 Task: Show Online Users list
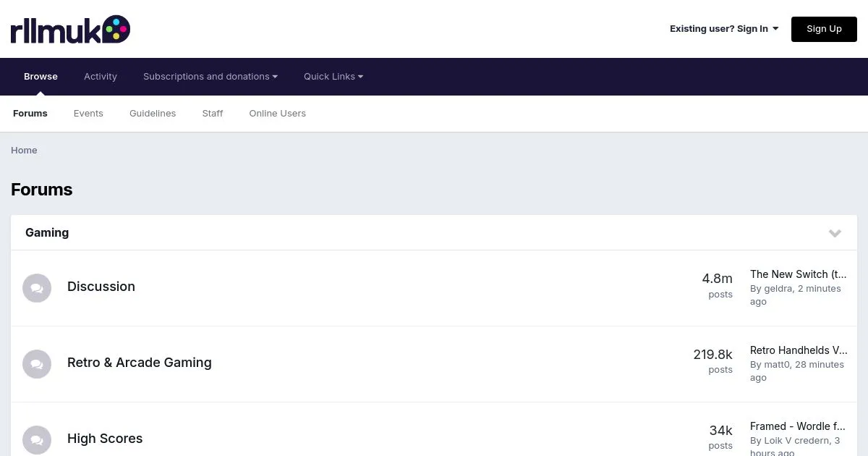(277, 114)
